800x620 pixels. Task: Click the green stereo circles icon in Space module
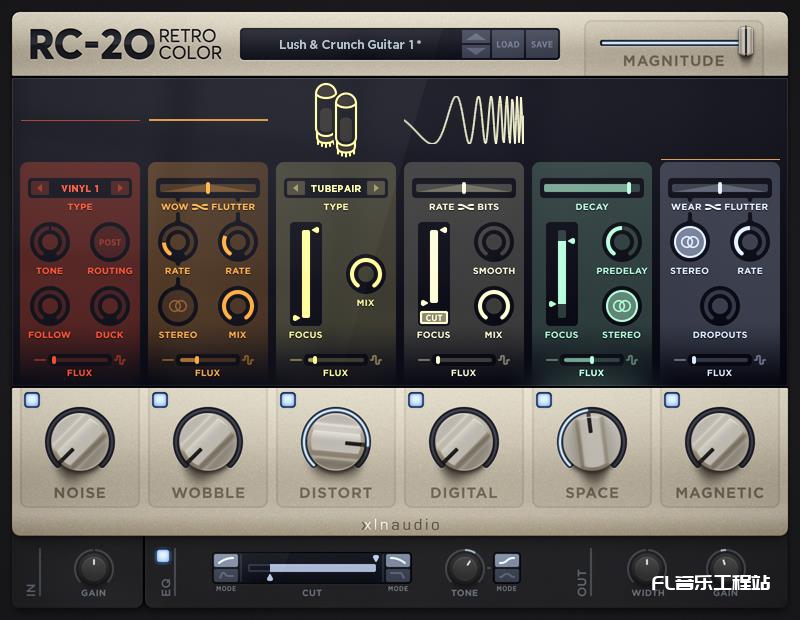[621, 305]
